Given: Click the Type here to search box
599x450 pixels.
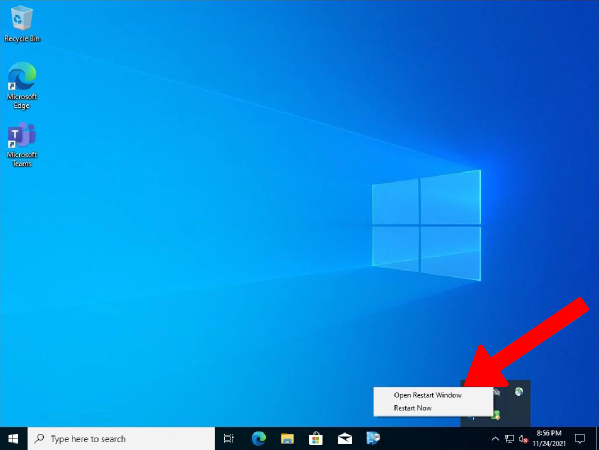Looking at the screenshot, I should [121, 439].
